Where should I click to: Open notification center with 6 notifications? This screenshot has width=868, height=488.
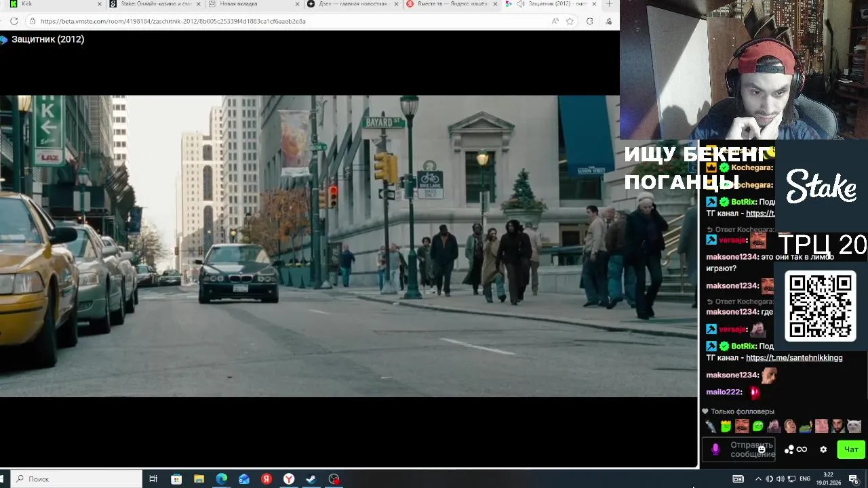(854, 479)
